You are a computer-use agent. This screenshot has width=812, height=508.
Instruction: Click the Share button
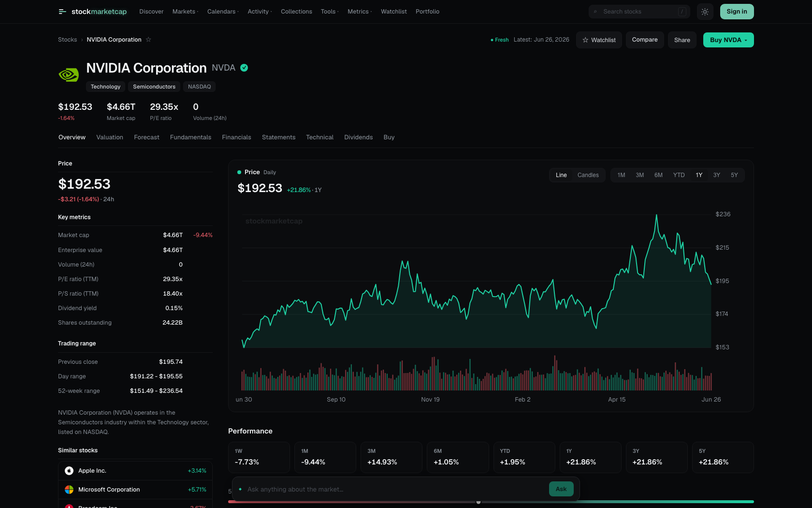(682, 40)
